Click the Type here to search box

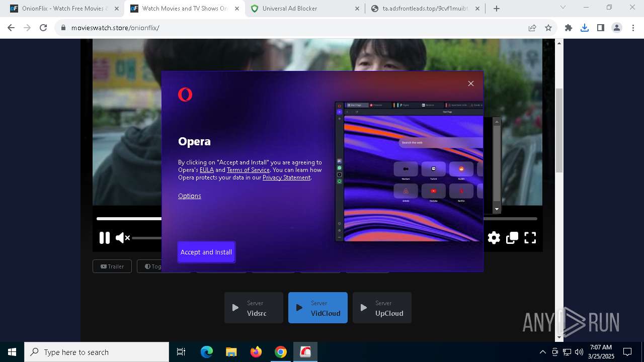[x=97, y=352]
